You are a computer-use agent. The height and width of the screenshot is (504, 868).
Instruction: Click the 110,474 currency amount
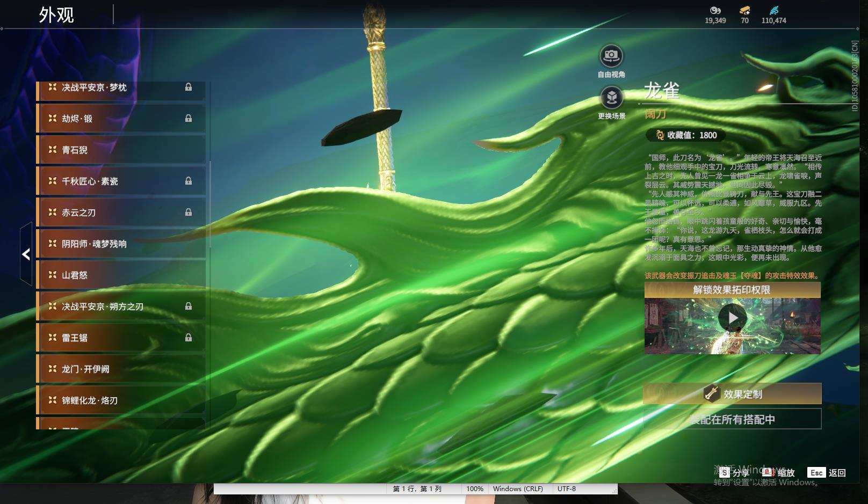point(773,20)
